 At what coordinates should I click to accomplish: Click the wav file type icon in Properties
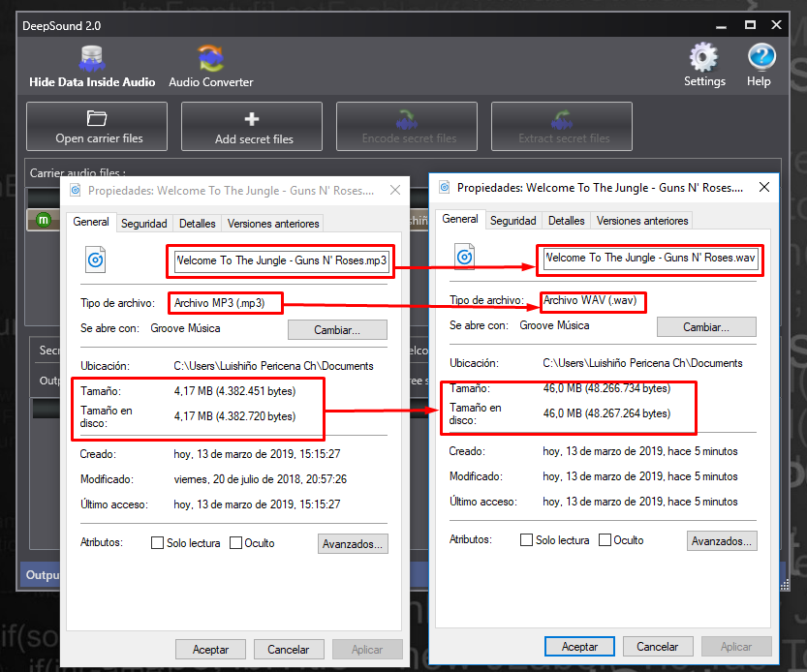coord(464,257)
